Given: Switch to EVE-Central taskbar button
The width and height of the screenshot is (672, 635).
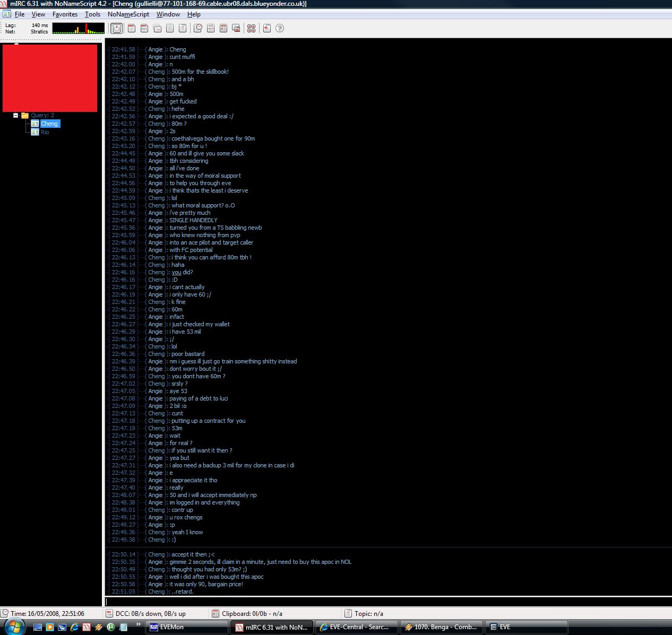Looking at the screenshot, I should coord(357,627).
